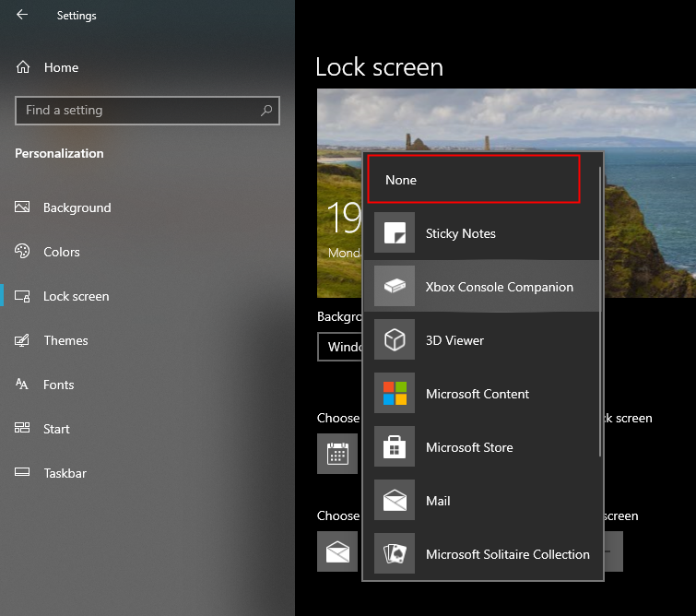Click the Calendar detailed status app tile

337,454
